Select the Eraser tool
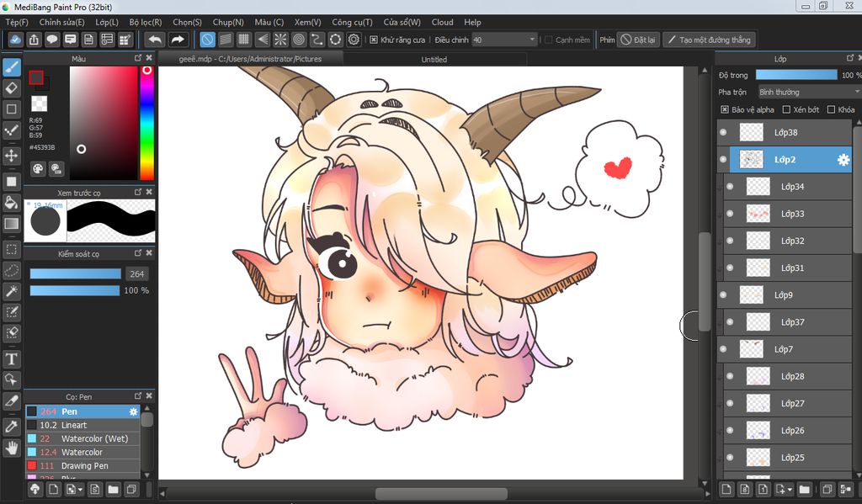The image size is (862, 504). [x=12, y=88]
